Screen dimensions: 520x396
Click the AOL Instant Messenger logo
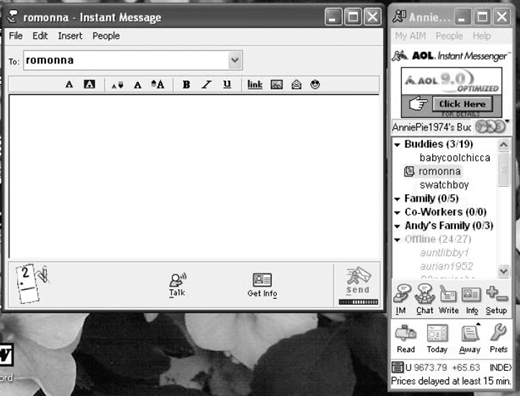click(x=450, y=56)
